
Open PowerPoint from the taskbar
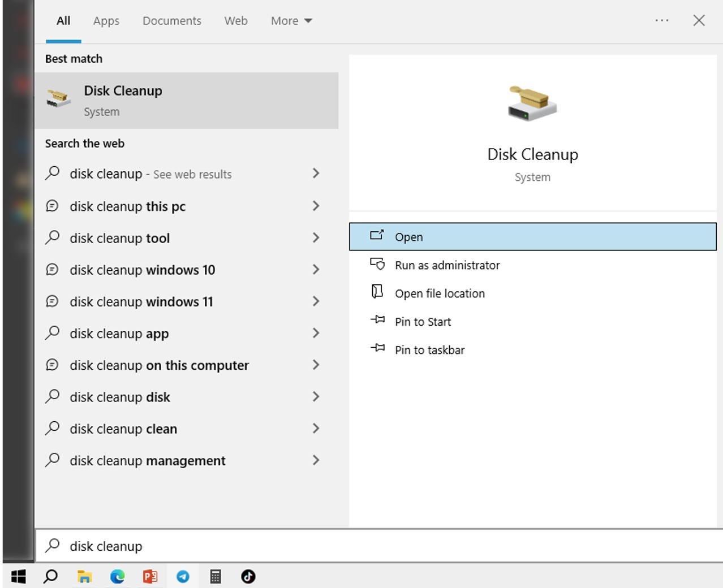150,576
